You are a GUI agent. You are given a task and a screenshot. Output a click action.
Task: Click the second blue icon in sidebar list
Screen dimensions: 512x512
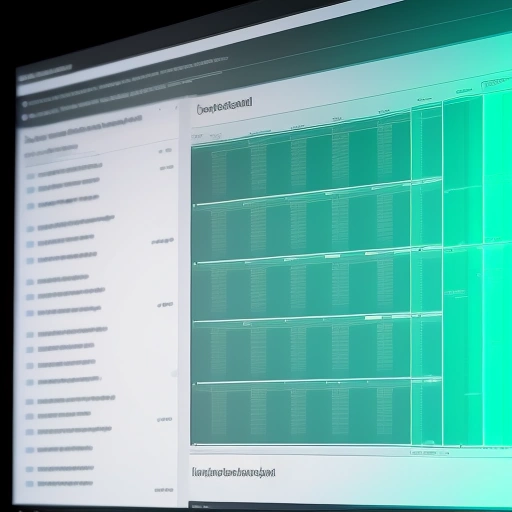pyautogui.click(x=31, y=190)
